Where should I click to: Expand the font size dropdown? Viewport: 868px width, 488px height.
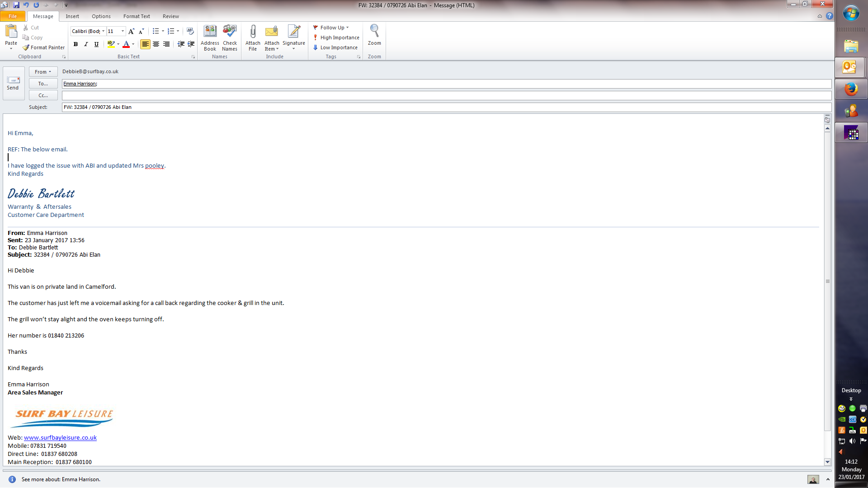[123, 31]
